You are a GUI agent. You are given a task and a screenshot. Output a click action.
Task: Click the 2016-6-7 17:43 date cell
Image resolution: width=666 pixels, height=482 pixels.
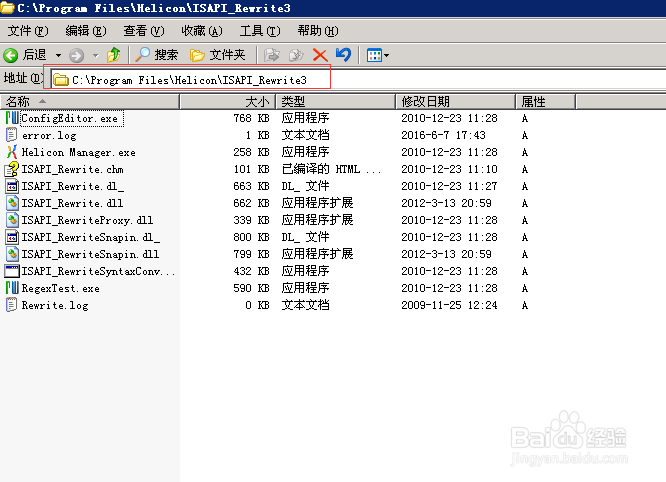(443, 135)
